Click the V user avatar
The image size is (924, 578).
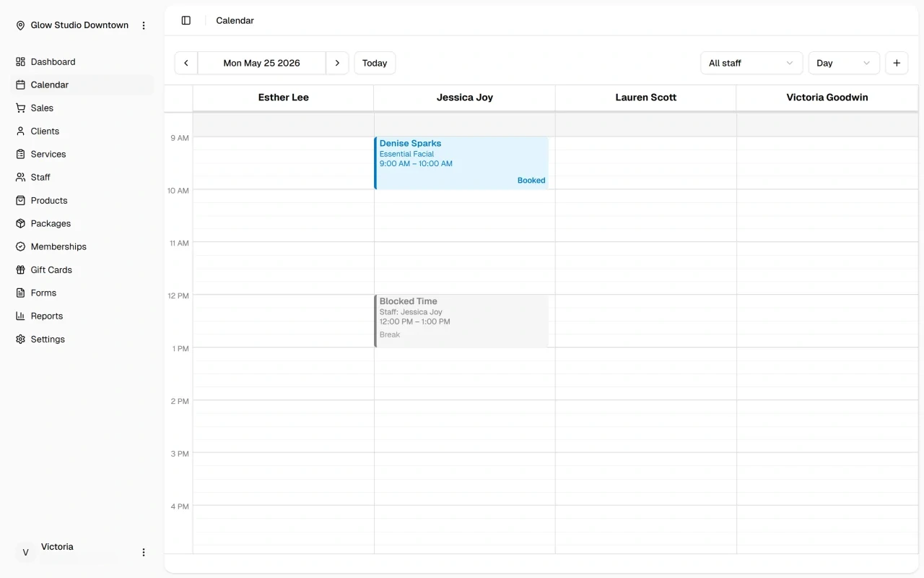click(25, 553)
